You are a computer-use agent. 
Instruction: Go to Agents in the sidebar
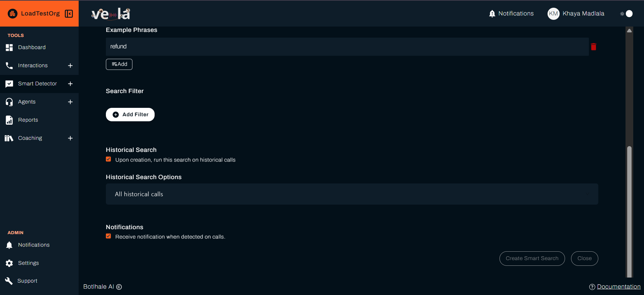tap(27, 102)
